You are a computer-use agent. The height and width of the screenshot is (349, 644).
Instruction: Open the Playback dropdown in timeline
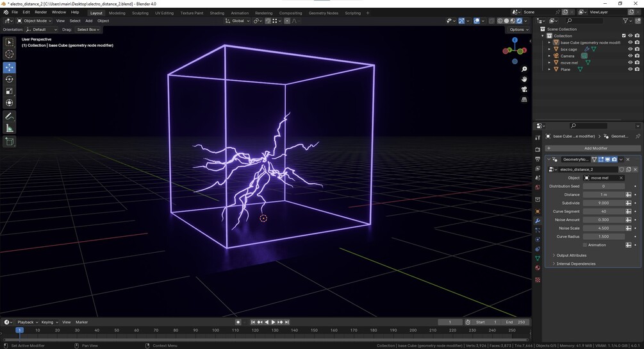click(27, 322)
